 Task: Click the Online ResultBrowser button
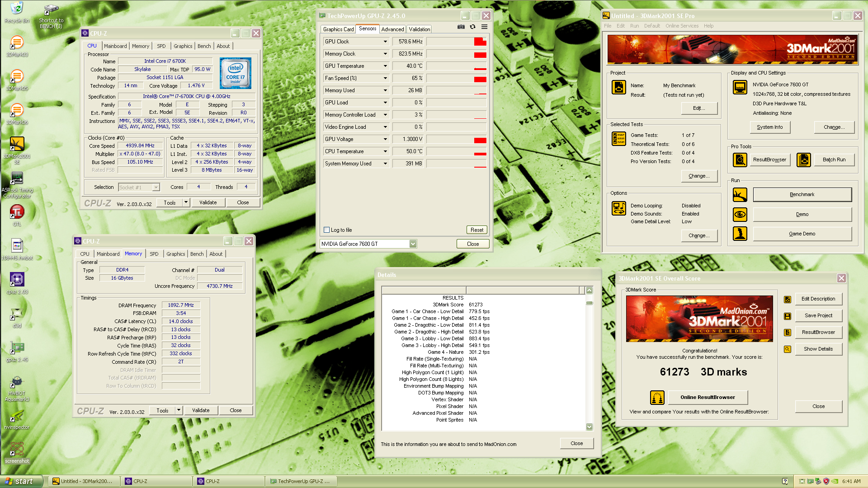[x=708, y=398]
